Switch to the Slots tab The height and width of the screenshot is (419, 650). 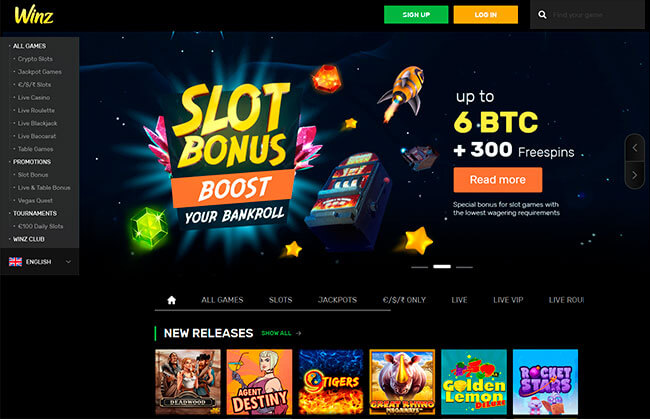pos(280,300)
